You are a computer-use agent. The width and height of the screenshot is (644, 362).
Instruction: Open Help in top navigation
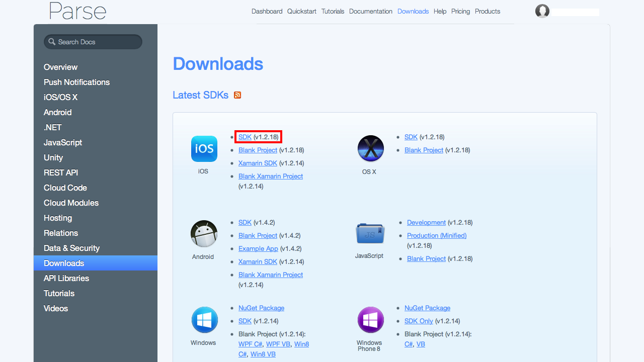[x=440, y=11]
